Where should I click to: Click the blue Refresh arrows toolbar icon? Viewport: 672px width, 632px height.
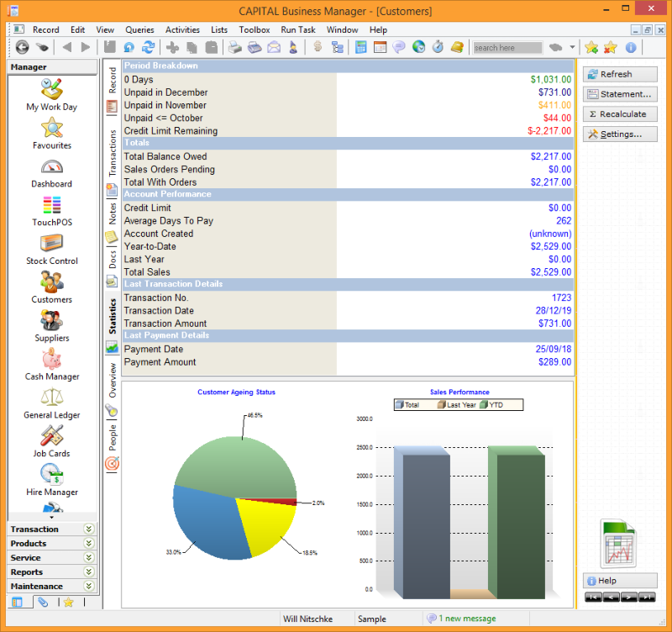pyautogui.click(x=149, y=47)
